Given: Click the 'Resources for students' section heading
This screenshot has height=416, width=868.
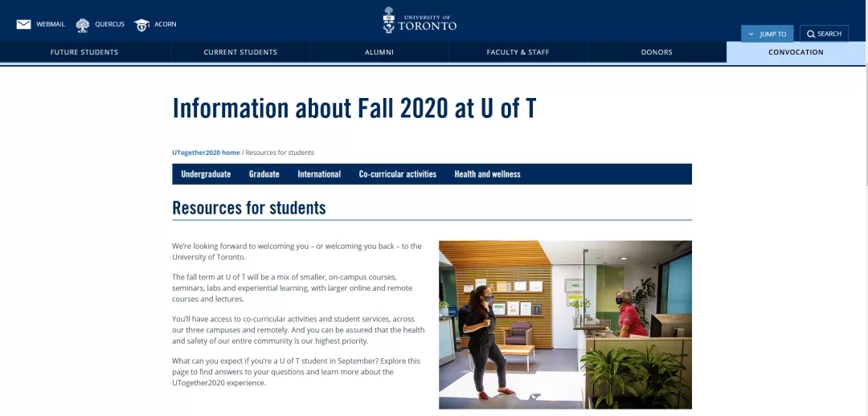Looking at the screenshot, I should tap(249, 208).
